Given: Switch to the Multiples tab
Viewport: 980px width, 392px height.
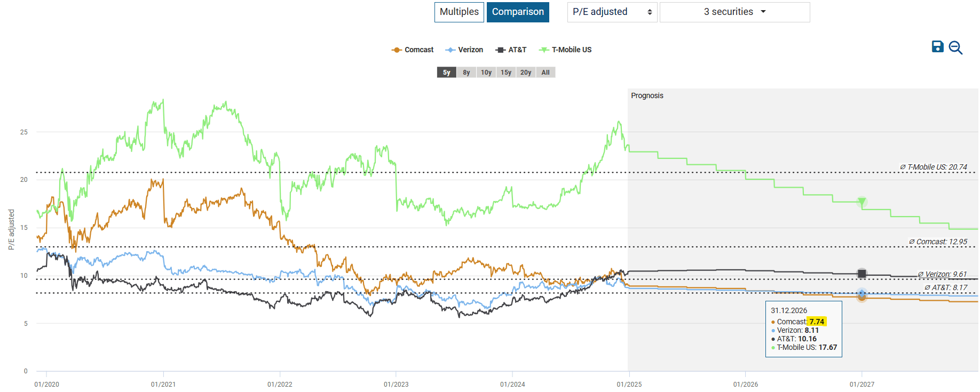Looking at the screenshot, I should click(459, 12).
